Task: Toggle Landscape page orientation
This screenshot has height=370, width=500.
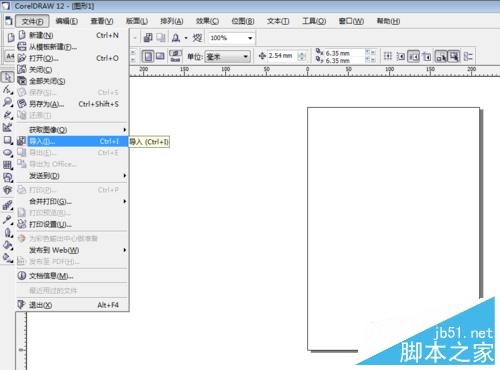Action: 160,56
